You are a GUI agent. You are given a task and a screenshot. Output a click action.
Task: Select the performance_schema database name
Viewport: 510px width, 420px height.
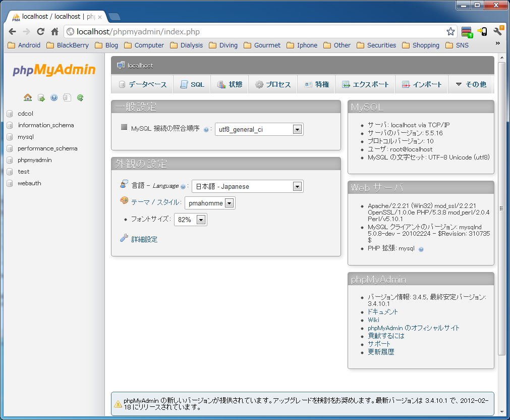tap(47, 148)
